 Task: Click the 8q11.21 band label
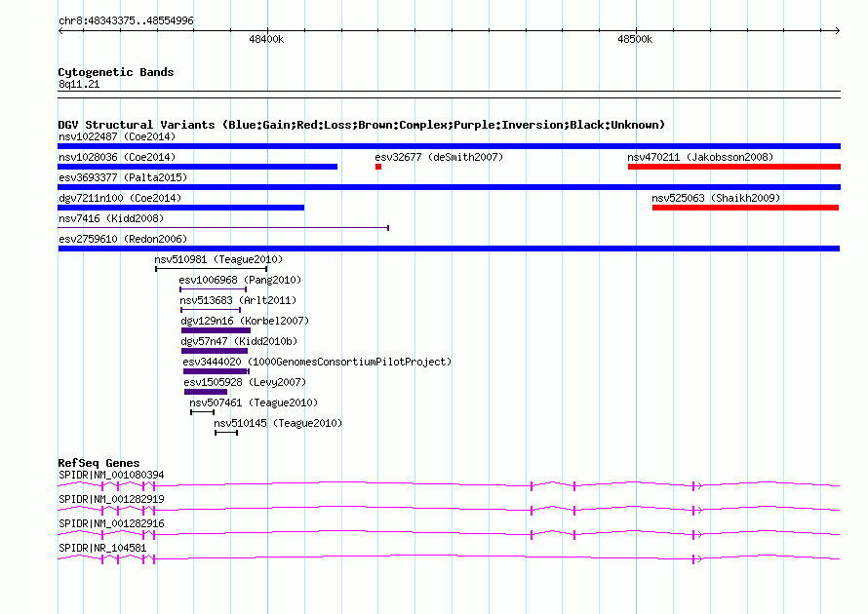click(79, 85)
